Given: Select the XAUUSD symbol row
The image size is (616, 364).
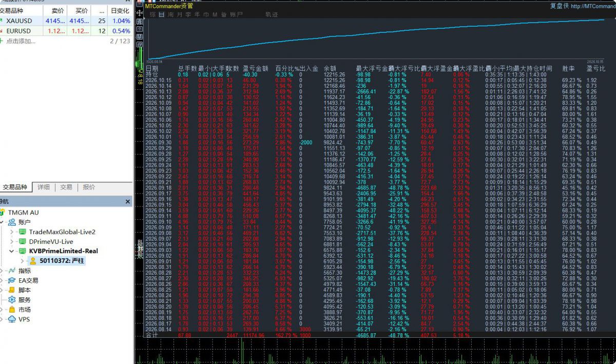Looking at the screenshot, I should 66,21.
